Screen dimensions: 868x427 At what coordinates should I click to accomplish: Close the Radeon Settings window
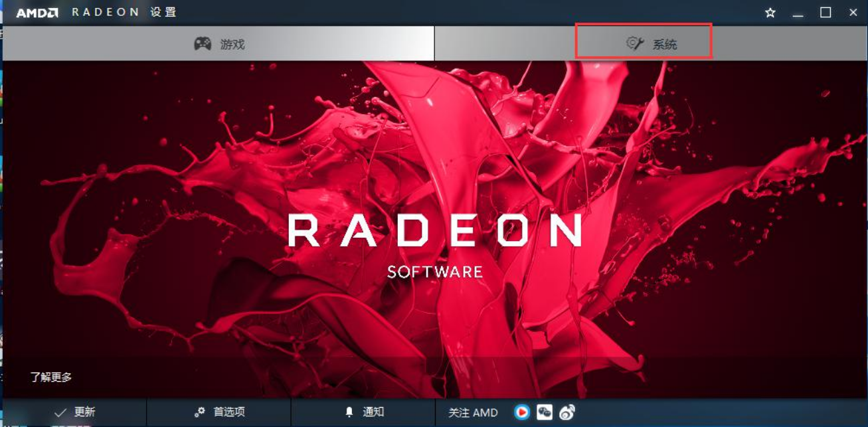pos(853,13)
